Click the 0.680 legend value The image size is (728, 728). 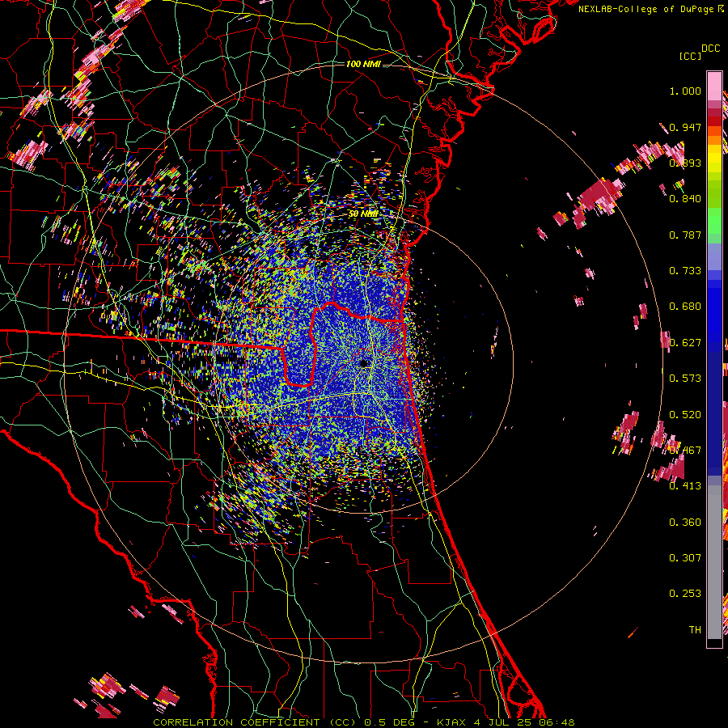point(685,307)
